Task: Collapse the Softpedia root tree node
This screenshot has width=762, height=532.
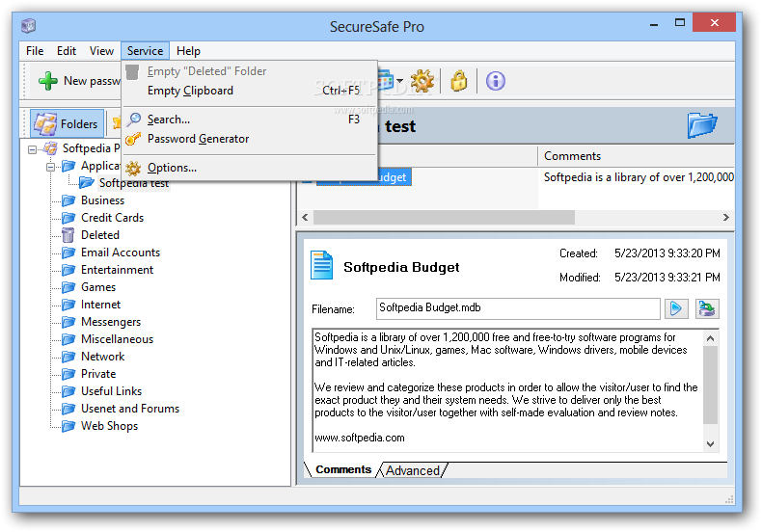Action: click(32, 149)
